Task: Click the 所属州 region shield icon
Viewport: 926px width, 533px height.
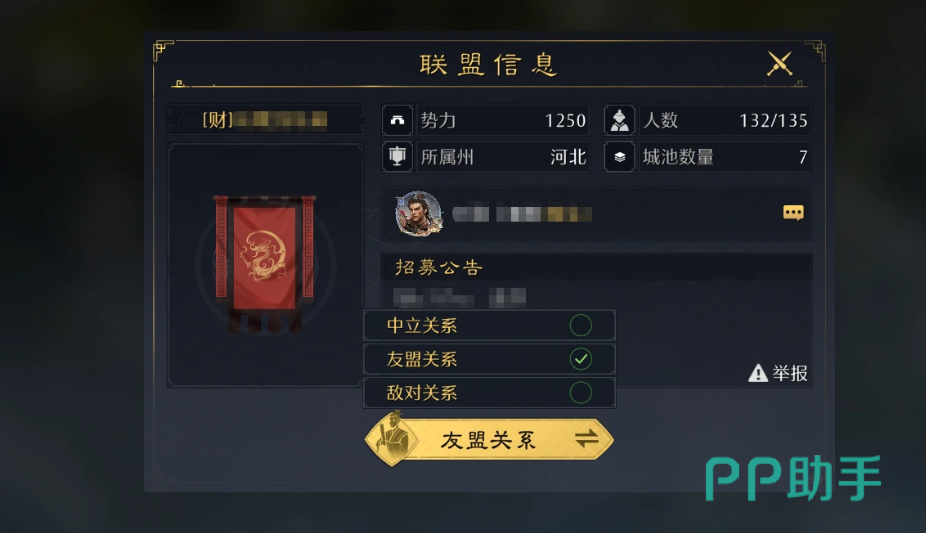Action: point(397,157)
